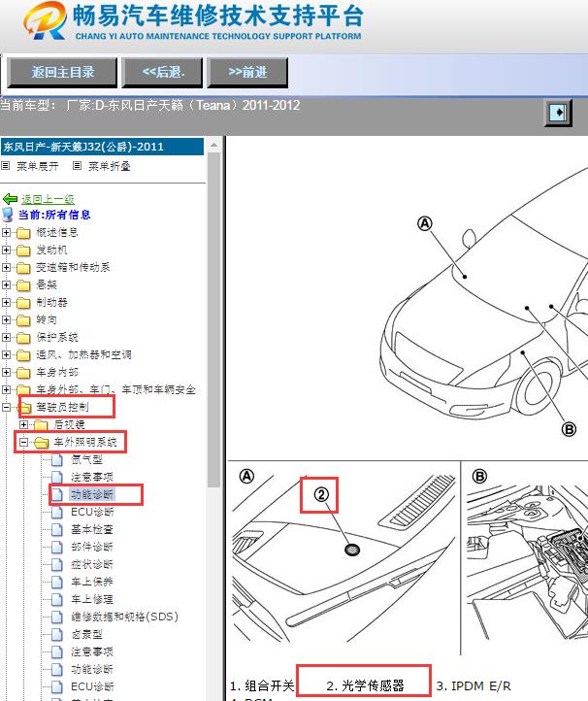Expand the 转向 tree node
Image resolution: width=588 pixels, height=701 pixels.
(6, 319)
